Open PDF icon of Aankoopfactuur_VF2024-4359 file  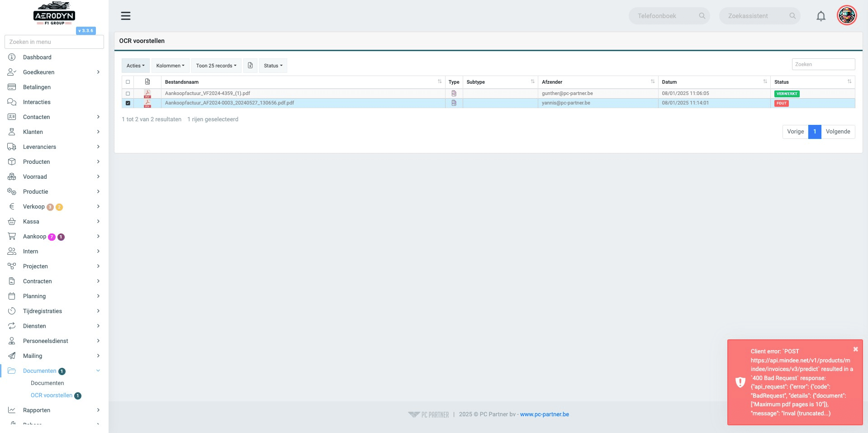[147, 94]
